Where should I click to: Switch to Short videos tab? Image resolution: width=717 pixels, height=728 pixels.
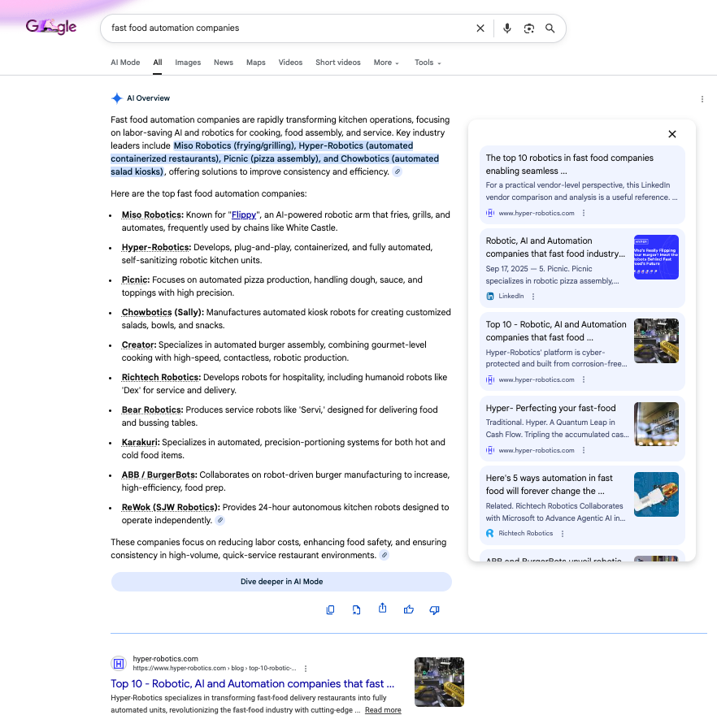click(x=338, y=63)
